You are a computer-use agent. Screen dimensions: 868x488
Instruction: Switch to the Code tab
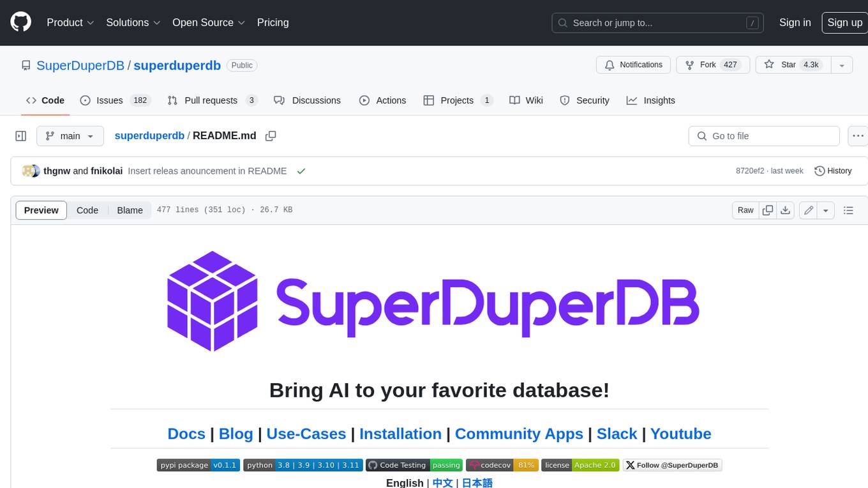tap(45, 100)
